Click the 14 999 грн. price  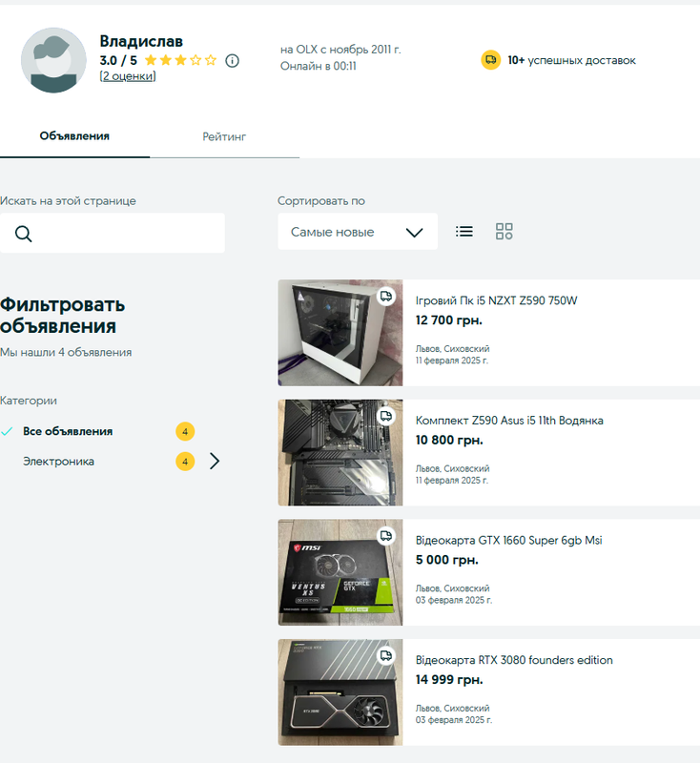point(449,679)
